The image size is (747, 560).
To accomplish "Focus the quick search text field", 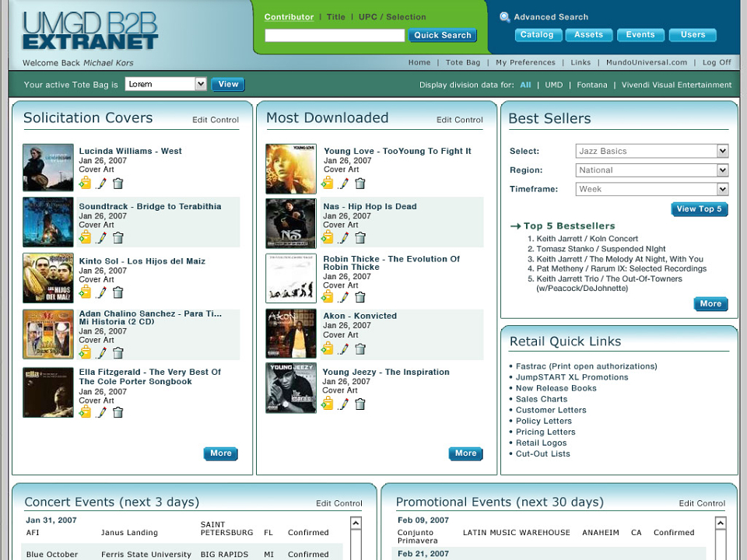I will click(x=335, y=35).
